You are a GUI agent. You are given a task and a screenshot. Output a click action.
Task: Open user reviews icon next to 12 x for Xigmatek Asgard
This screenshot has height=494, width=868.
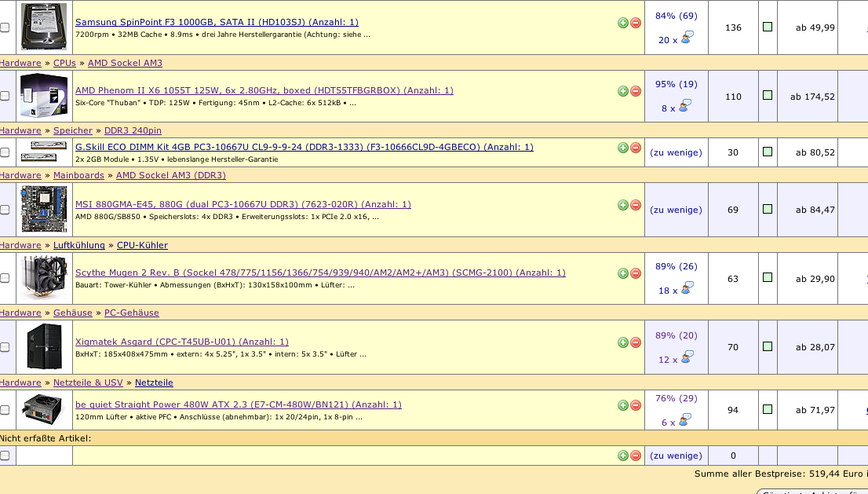pyautogui.click(x=687, y=357)
